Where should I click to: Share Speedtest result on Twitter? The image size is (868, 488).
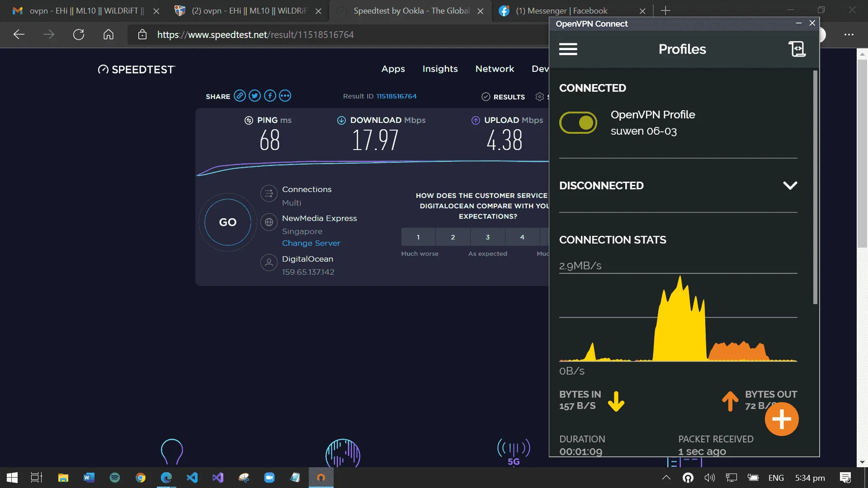click(x=255, y=96)
